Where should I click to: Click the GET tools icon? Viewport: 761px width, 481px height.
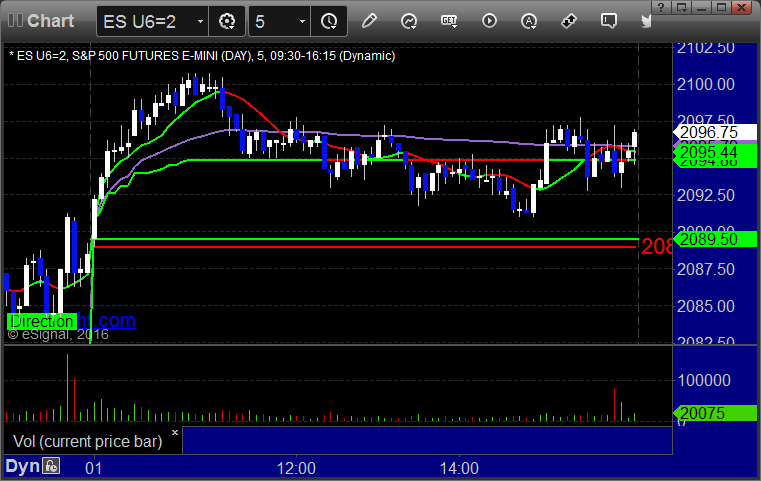[x=449, y=21]
